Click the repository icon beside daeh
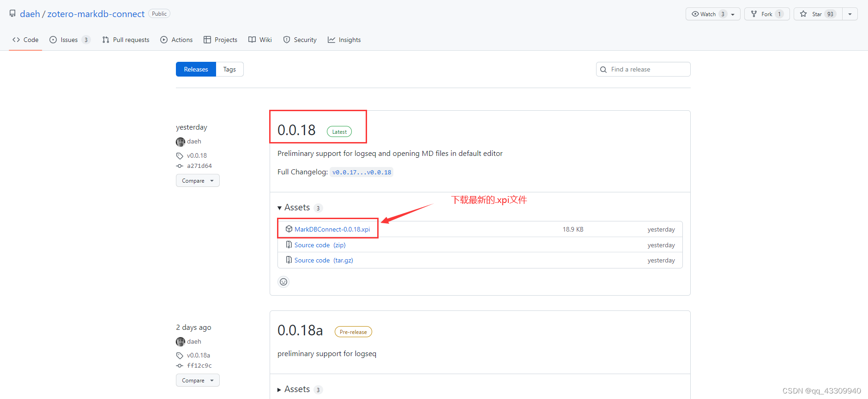Viewport: 868px width, 399px height. (x=12, y=14)
